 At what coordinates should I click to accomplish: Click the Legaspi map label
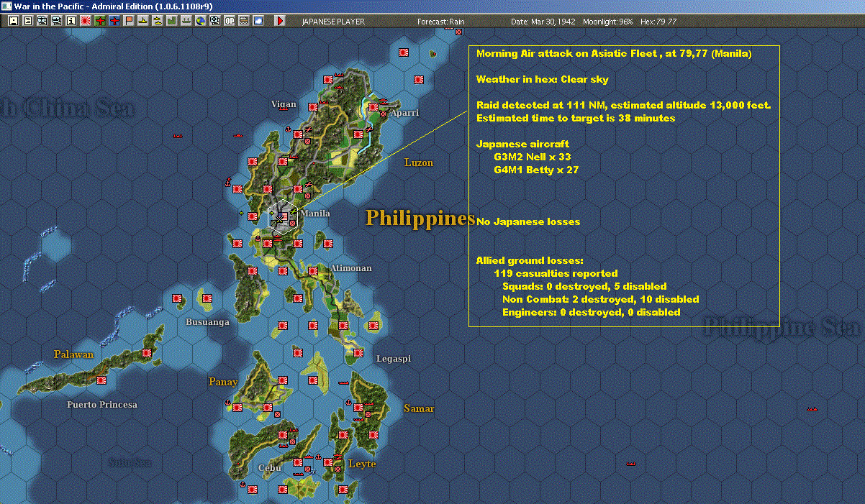[394, 359]
